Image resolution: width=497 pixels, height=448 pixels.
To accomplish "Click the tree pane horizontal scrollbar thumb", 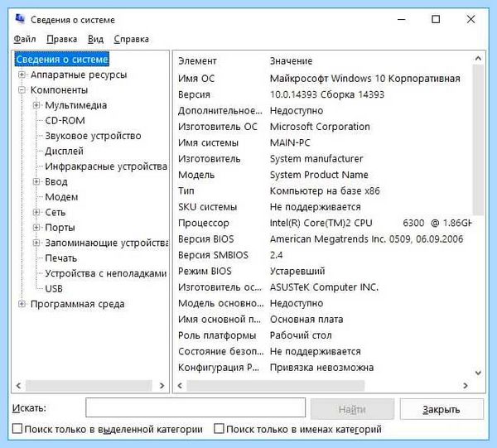I will [x=89, y=386].
